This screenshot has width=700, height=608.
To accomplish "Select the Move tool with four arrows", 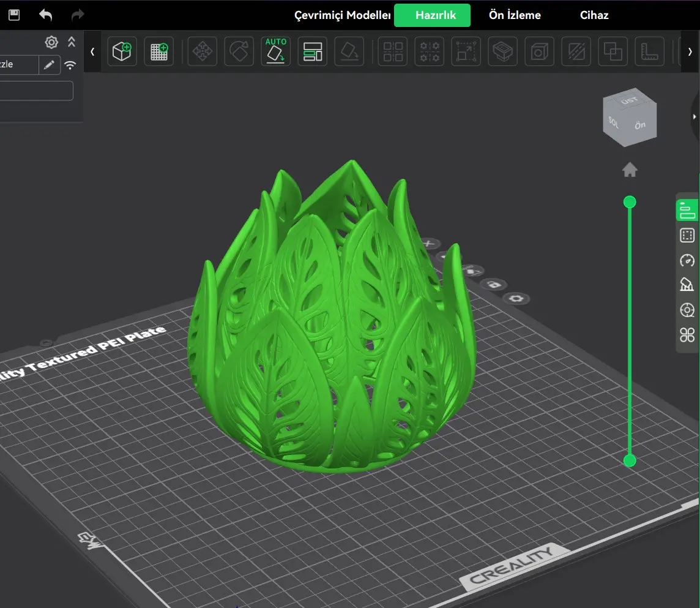I will click(x=203, y=51).
